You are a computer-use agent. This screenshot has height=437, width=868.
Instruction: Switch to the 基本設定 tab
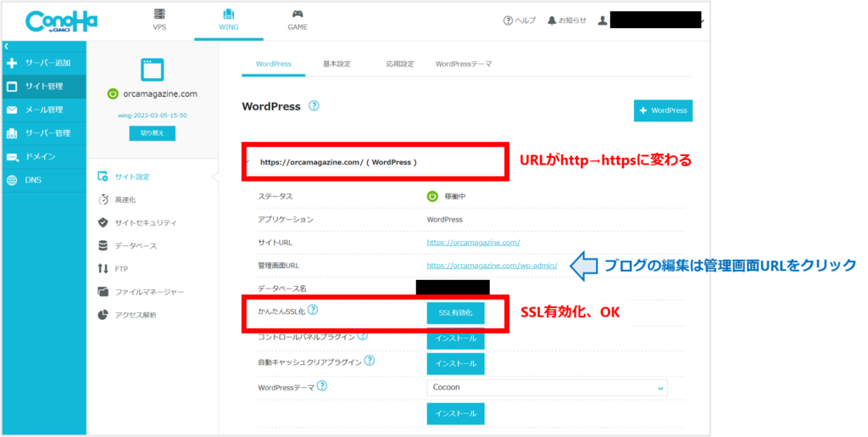[337, 64]
